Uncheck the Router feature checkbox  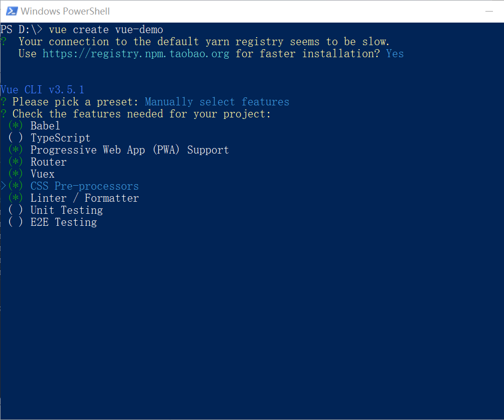click(16, 162)
